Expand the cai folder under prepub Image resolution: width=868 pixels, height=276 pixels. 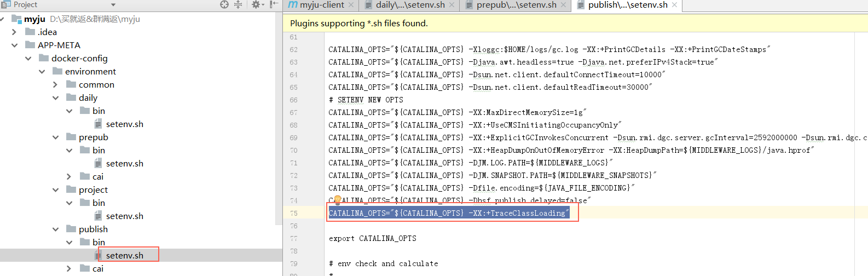(69, 176)
